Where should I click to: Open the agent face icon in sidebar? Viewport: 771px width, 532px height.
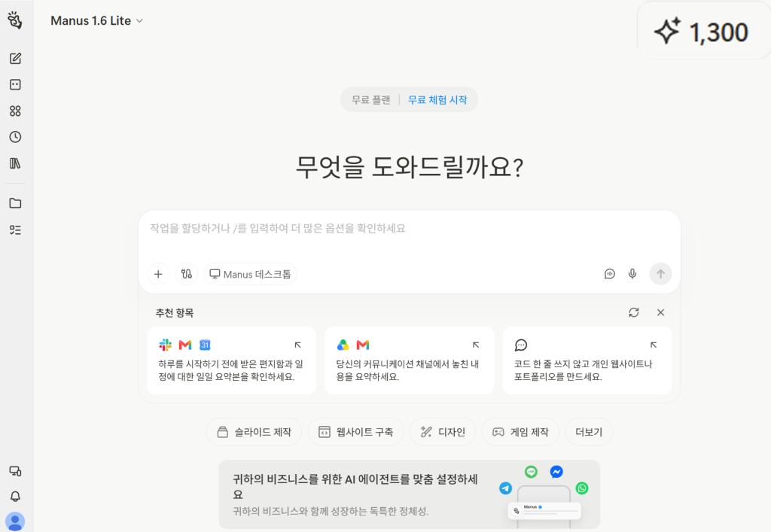point(15,84)
